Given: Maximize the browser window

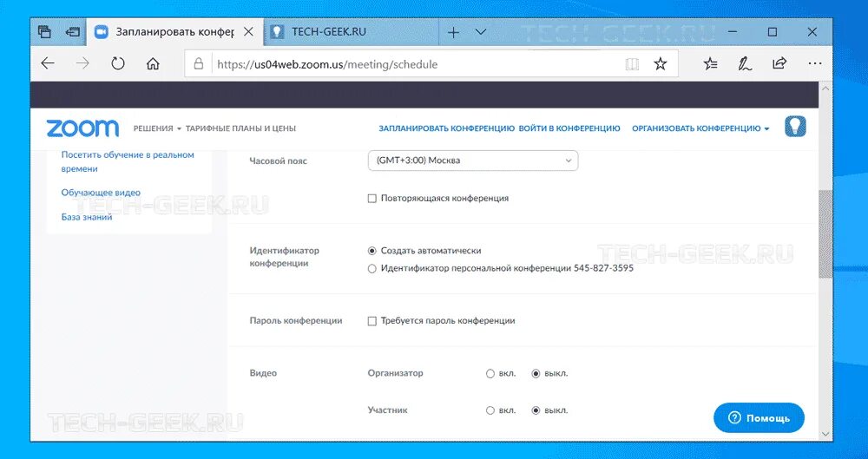Looking at the screenshot, I should 773,32.
